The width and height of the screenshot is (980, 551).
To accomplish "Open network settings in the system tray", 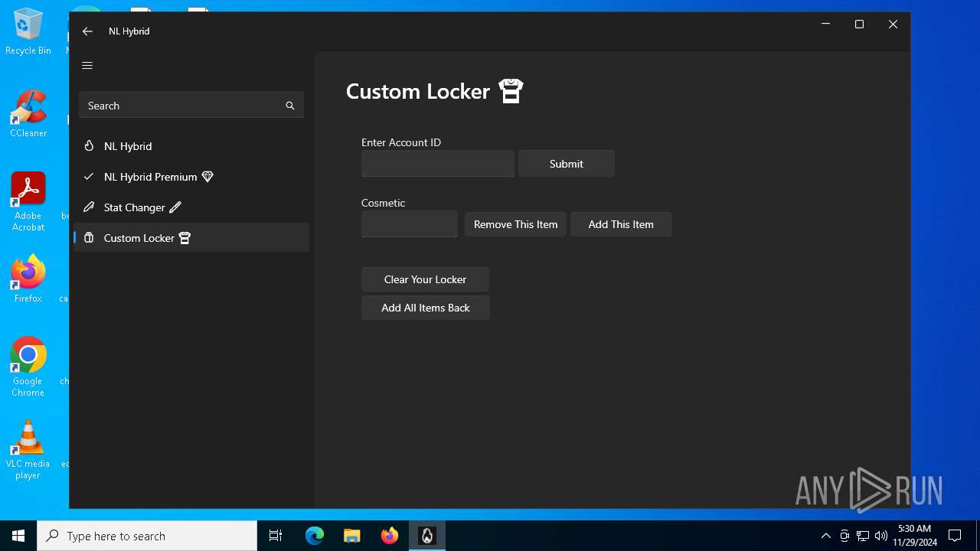I will [863, 536].
